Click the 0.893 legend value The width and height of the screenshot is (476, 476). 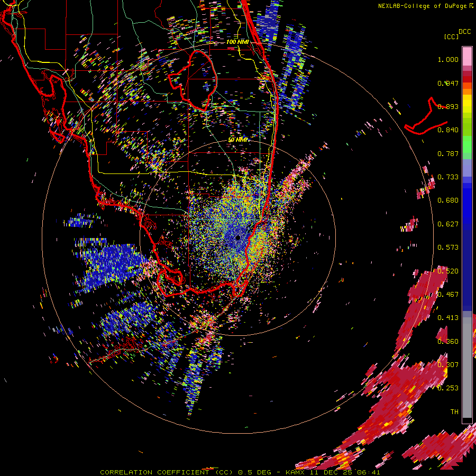(x=448, y=106)
